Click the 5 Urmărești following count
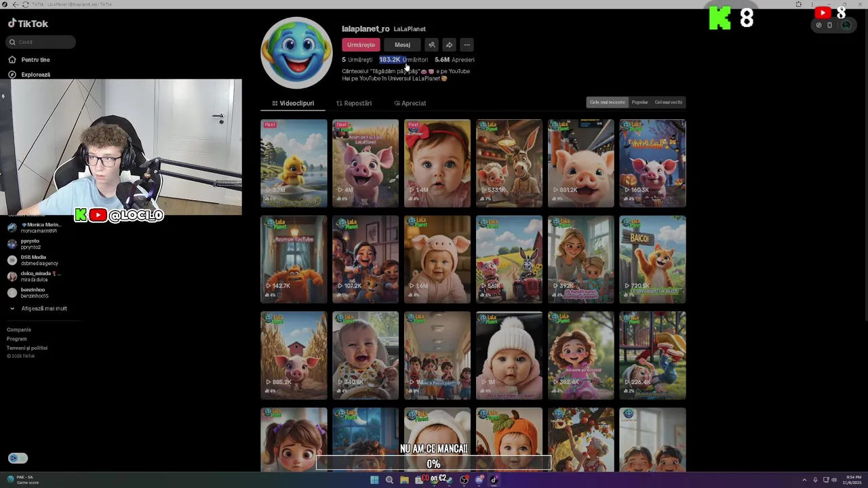Viewport: 868px width, 488px height. [357, 60]
